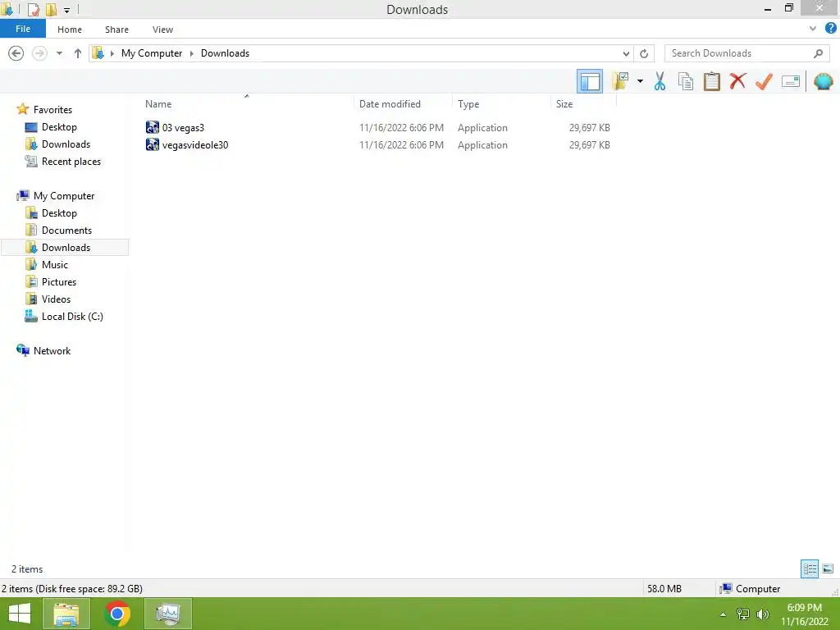Click the Windows Start button
The image size is (840, 630).
point(20,614)
